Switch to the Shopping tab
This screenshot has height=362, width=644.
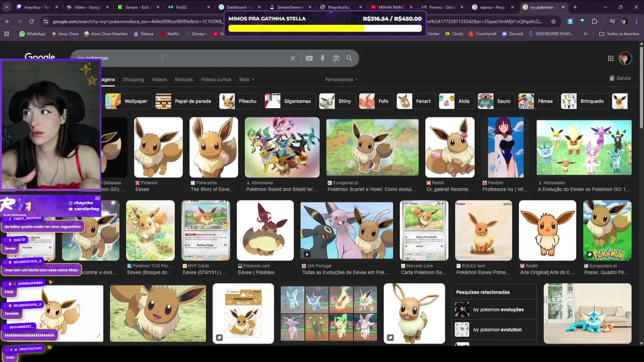[133, 79]
